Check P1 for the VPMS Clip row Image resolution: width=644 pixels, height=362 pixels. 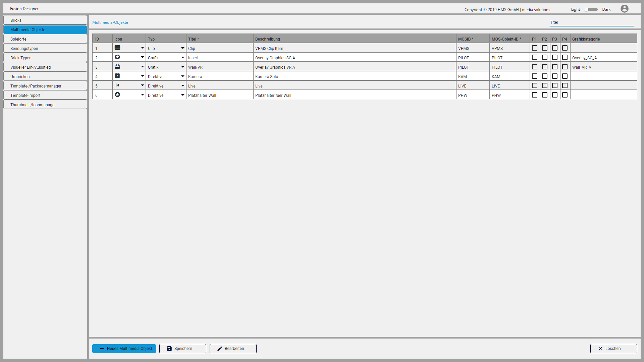(535, 48)
